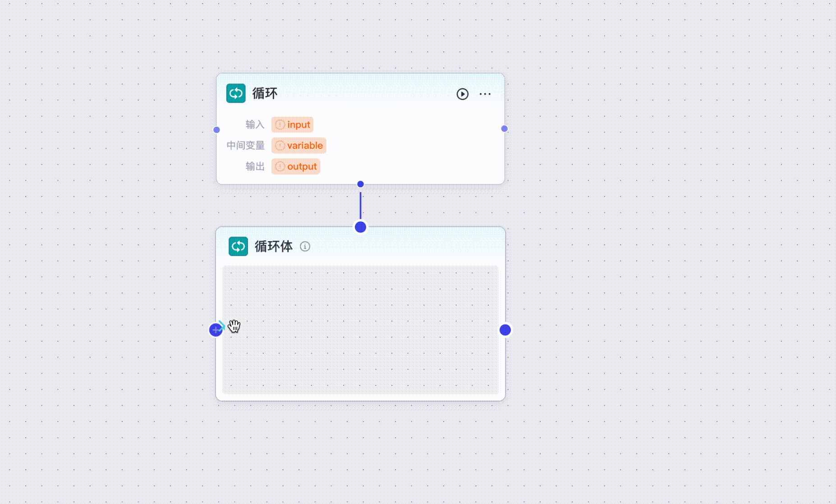Click the warning icon inside the input tag
This screenshot has width=836, height=504.
click(x=280, y=124)
